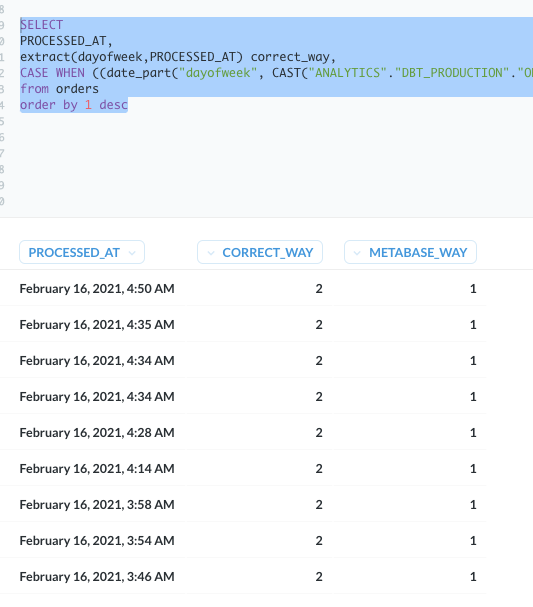Click CORRECT_WAY value in the 4:50 AM row
This screenshot has height=607, width=533.
pos(319,288)
